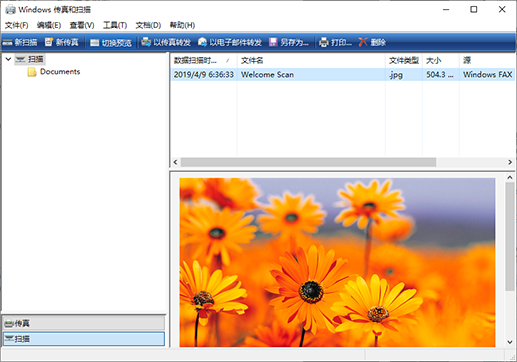Switch to the 扫描 view button

[x=84, y=339]
